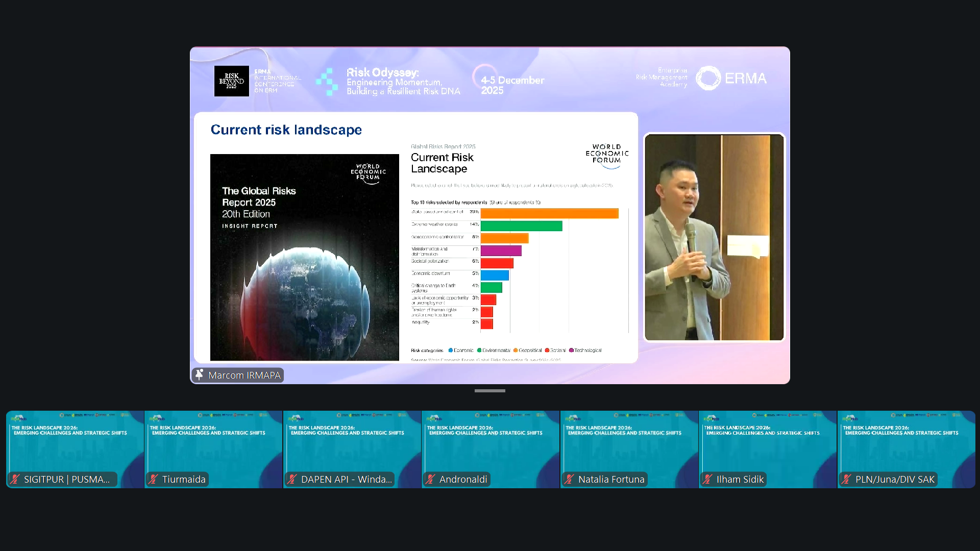Toggle mute indicator on Ilham Sidik's tile
The image size is (980, 551).
[707, 479]
